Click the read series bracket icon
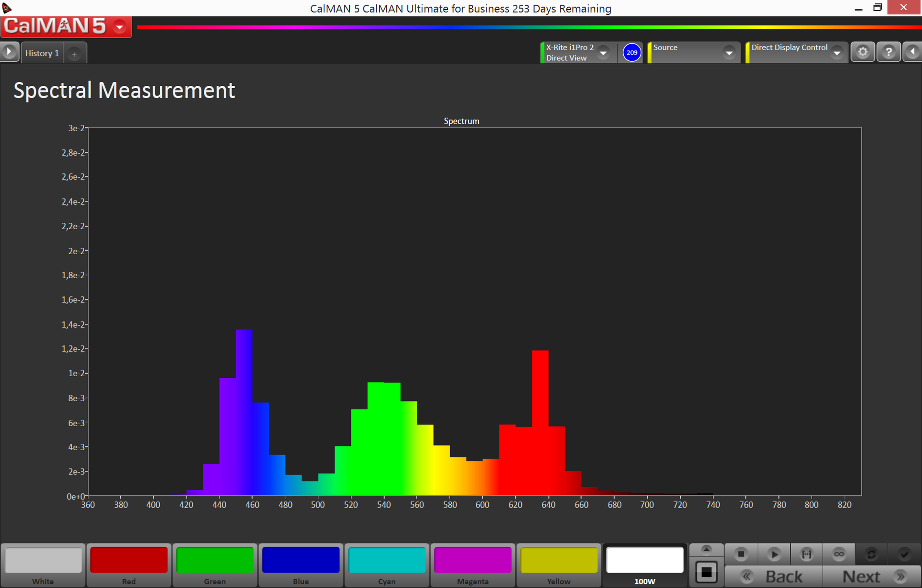The width and height of the screenshot is (922, 588). [806, 554]
